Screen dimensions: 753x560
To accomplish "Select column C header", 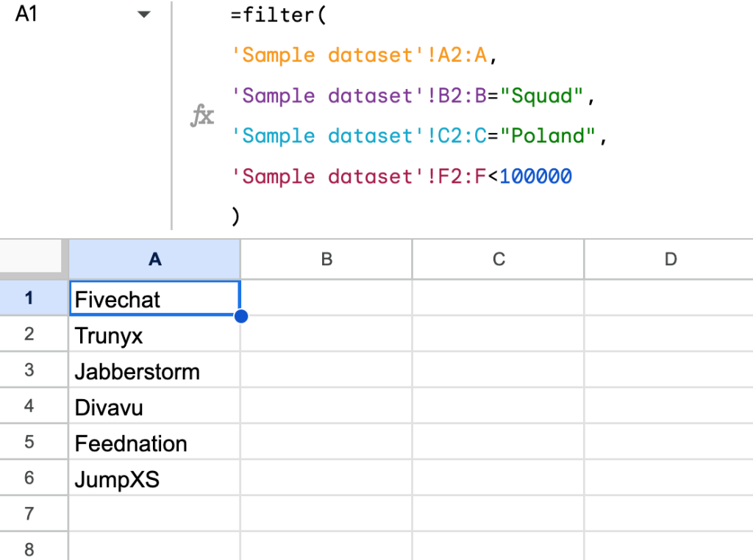I will click(499, 259).
